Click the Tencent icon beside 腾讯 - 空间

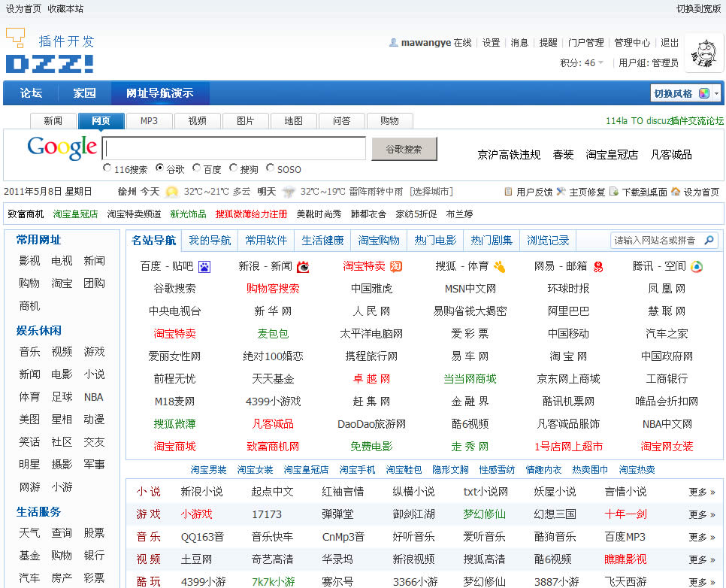pos(697,267)
